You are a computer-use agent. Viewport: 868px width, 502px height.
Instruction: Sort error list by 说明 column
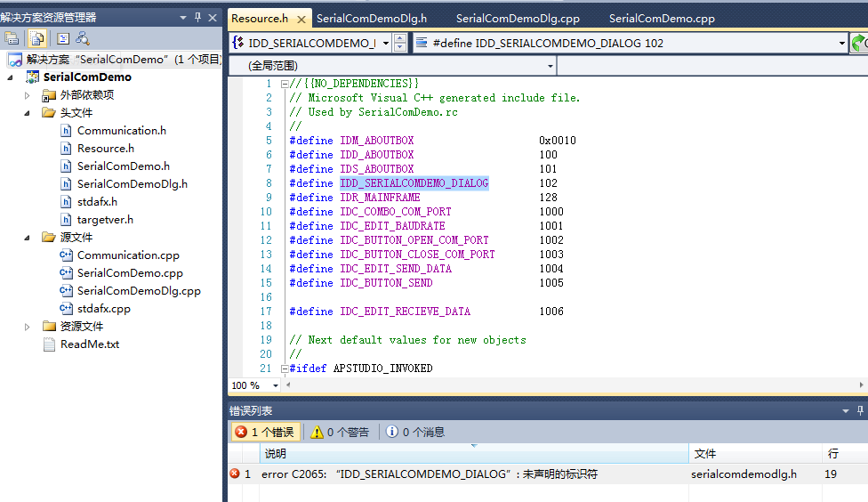point(474,454)
